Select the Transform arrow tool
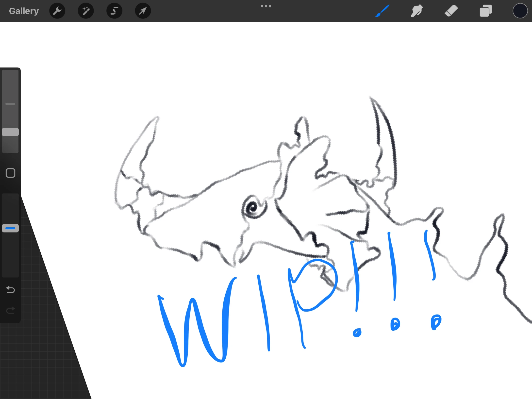532x399 pixels. 142,11
